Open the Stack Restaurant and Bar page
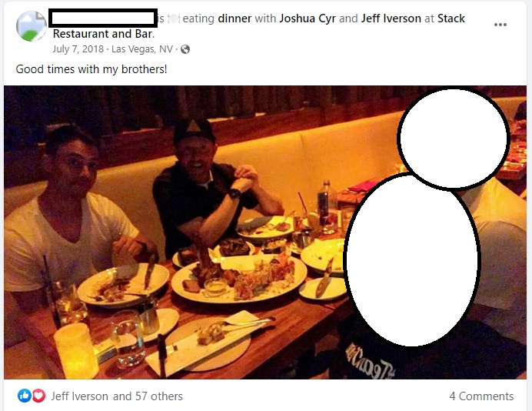Viewport: 532px width, 411px height. click(259, 26)
